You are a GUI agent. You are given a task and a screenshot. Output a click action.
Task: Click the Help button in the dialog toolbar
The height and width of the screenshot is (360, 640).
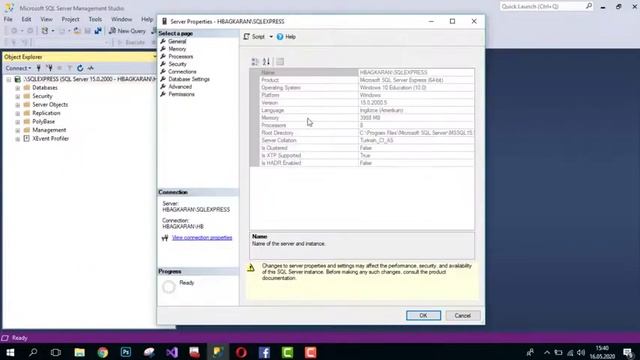pyautogui.click(x=286, y=37)
